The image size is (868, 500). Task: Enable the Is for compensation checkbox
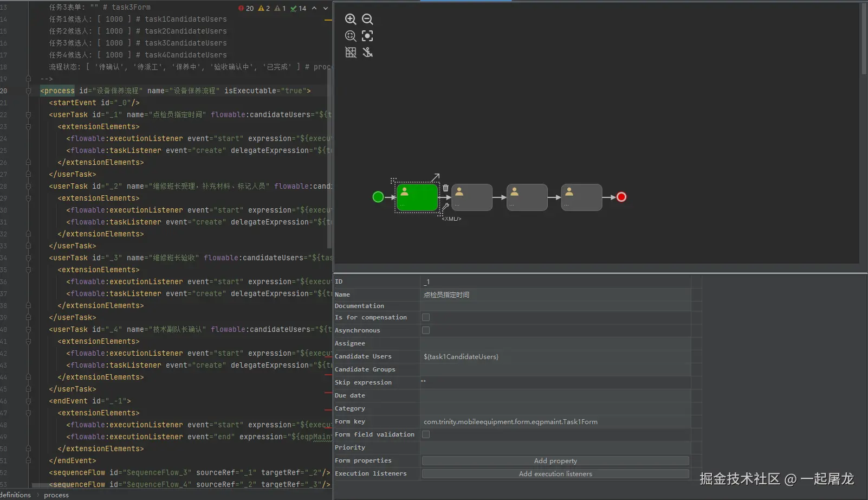point(426,317)
